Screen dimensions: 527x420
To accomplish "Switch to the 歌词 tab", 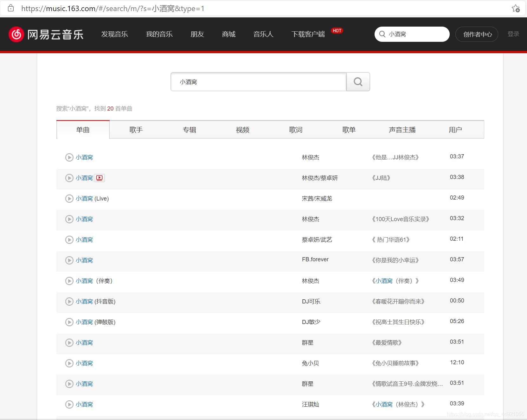I will click(296, 130).
